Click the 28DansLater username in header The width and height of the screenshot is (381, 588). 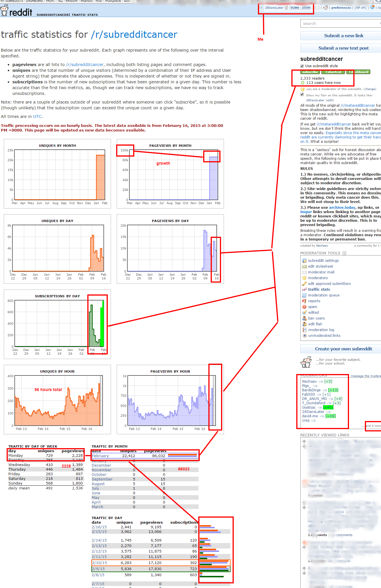point(274,8)
